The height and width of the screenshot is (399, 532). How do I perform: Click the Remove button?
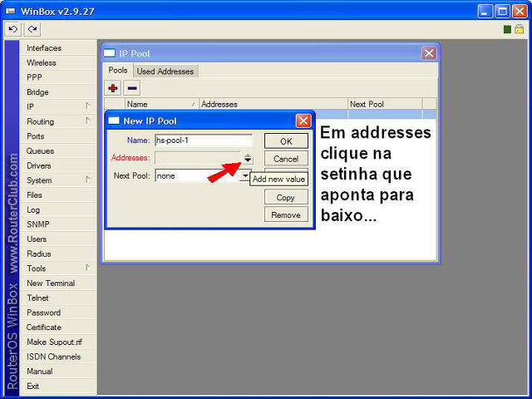[x=286, y=215]
